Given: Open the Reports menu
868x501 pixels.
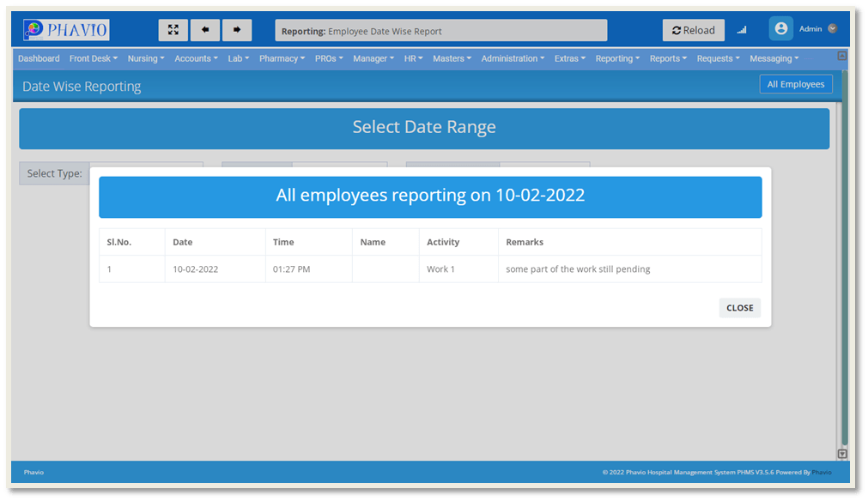Looking at the screenshot, I should coord(668,58).
